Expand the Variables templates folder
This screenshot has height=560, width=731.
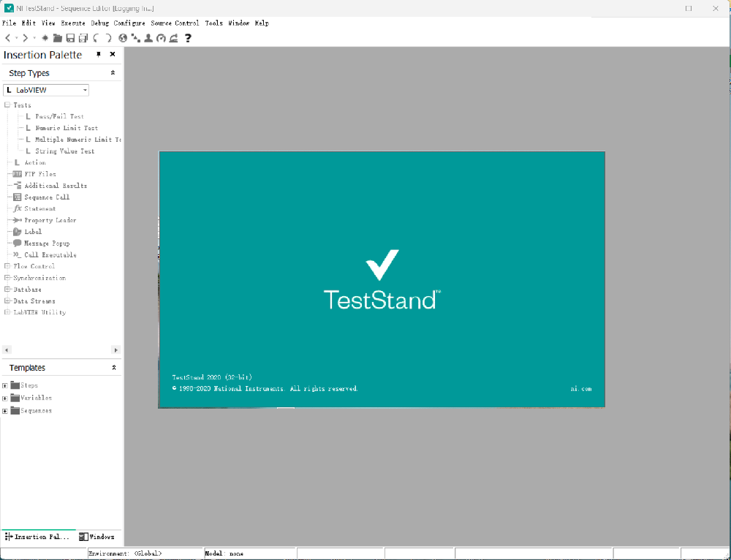[4, 398]
